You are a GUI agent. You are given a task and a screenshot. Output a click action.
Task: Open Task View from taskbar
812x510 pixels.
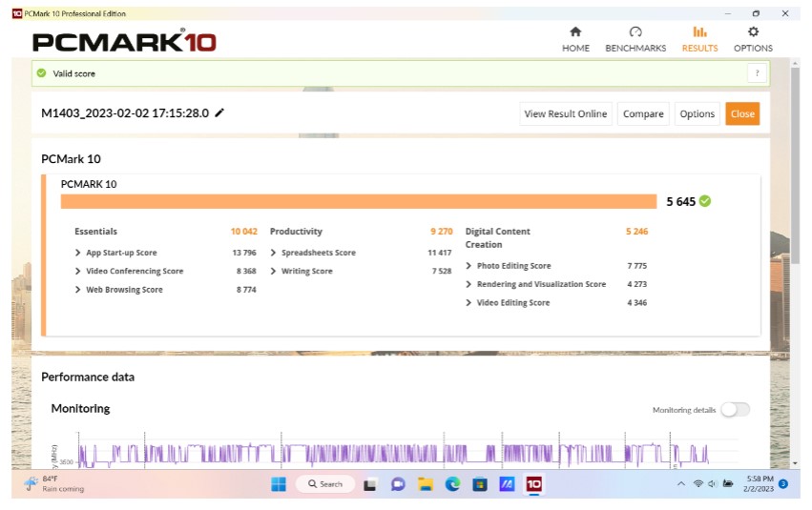[x=370, y=485]
